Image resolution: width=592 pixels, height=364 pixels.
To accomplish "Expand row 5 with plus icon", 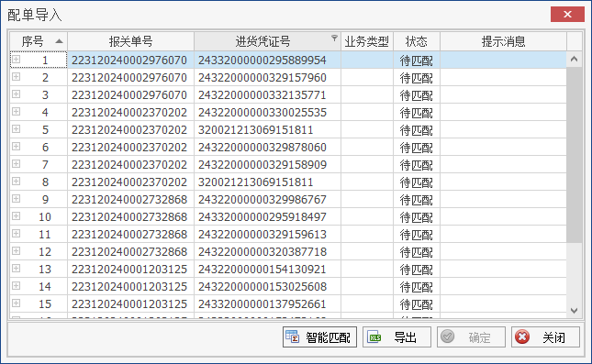I will click(x=16, y=129).
